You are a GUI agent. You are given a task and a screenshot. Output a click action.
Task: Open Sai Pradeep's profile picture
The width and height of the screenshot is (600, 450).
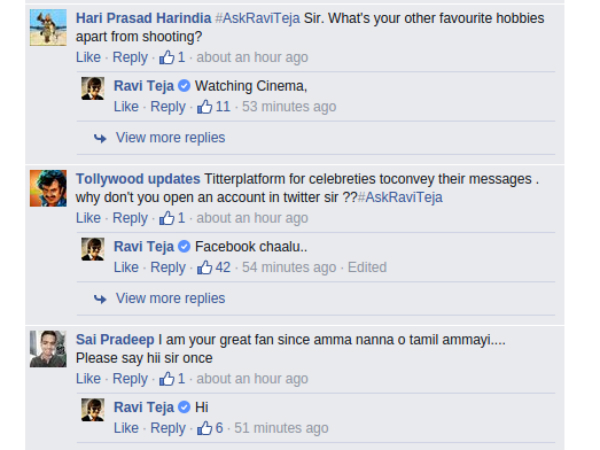(48, 349)
